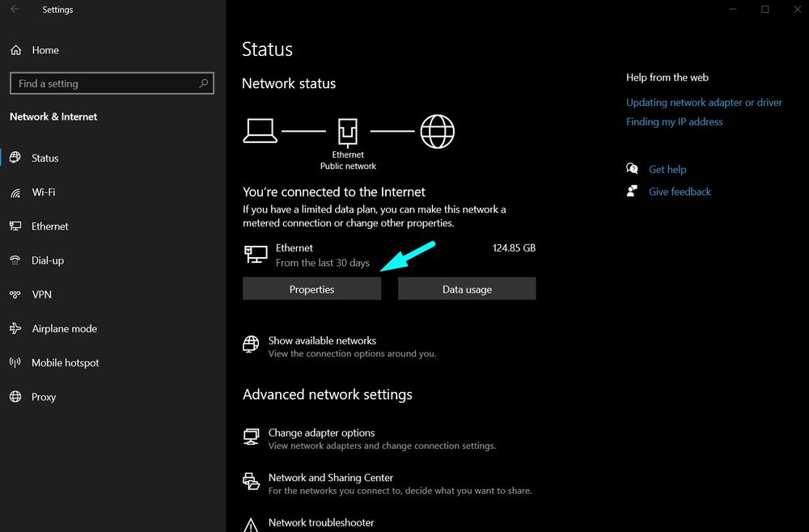
Task: View Data usage for Ethernet
Action: tap(467, 289)
